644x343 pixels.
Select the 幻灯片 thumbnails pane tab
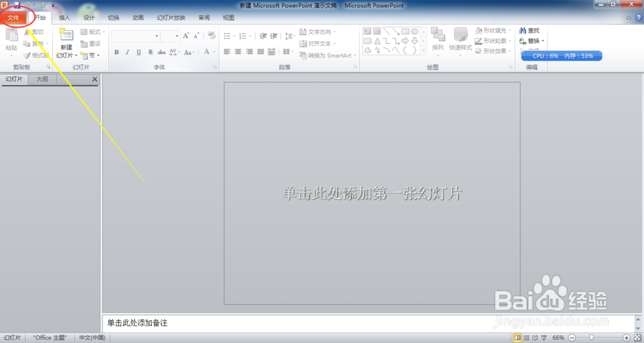coord(14,79)
